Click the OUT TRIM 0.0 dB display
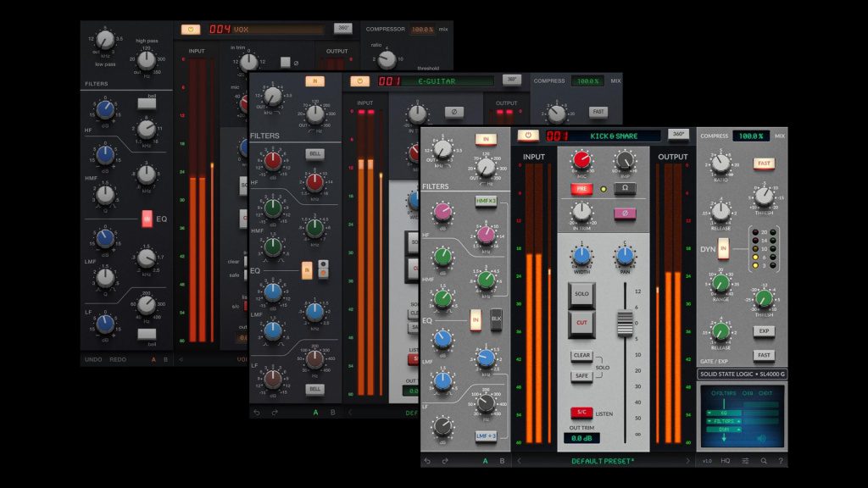868x488 pixels. [x=583, y=438]
